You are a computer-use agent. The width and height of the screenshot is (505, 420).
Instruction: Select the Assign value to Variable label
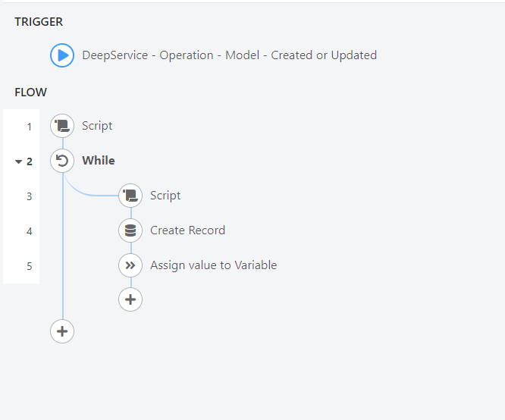(214, 265)
